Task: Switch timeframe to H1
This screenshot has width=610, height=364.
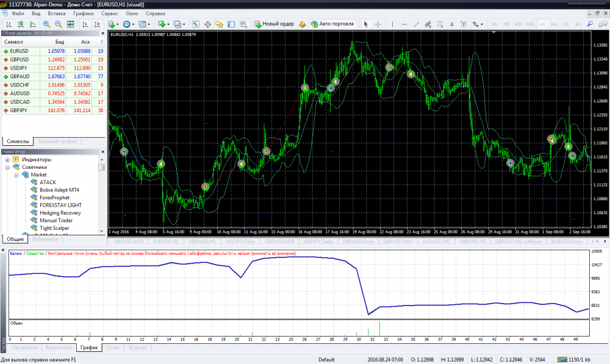Action: coord(542,24)
